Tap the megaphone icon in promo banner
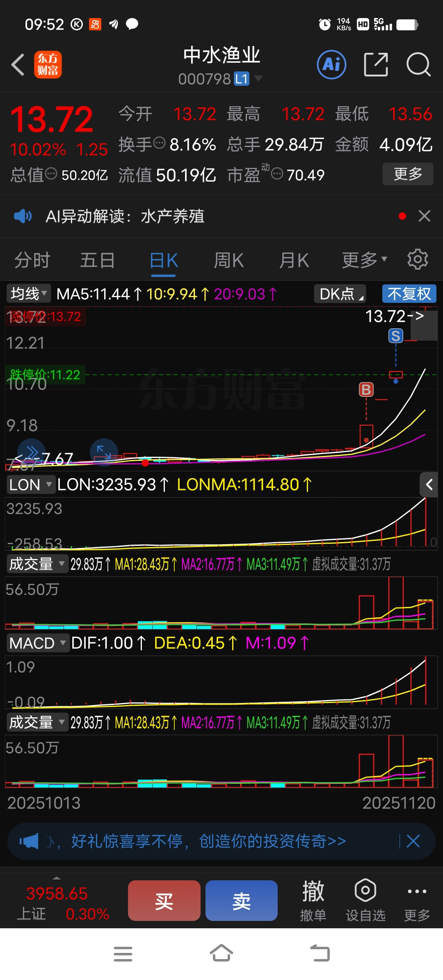This screenshot has width=443, height=980. click(x=29, y=841)
